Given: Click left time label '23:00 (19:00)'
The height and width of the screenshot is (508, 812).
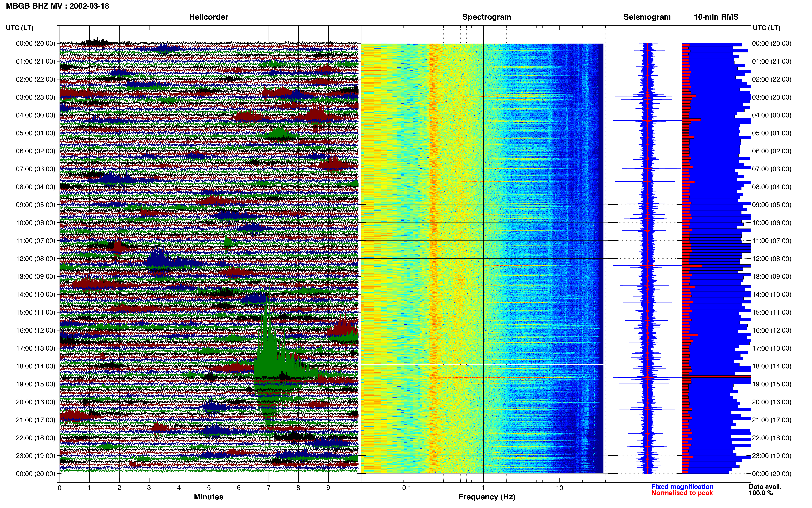Looking at the screenshot, I should [x=36, y=456].
